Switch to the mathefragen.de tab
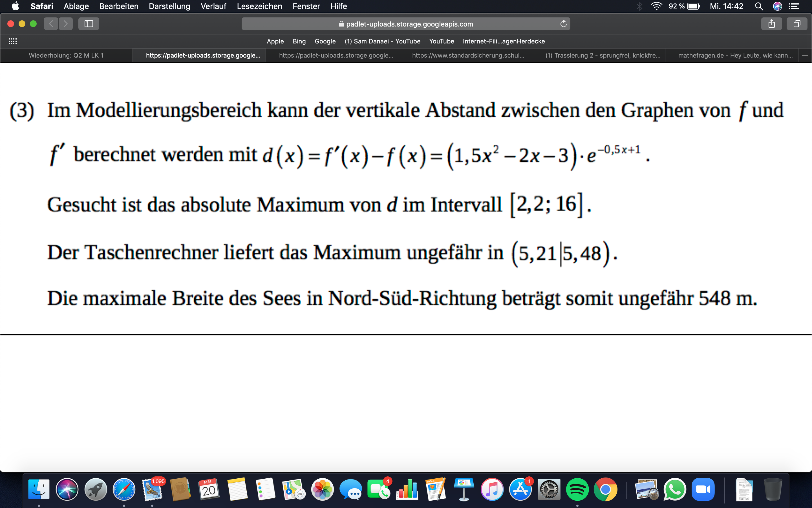The image size is (812, 508). 731,55
